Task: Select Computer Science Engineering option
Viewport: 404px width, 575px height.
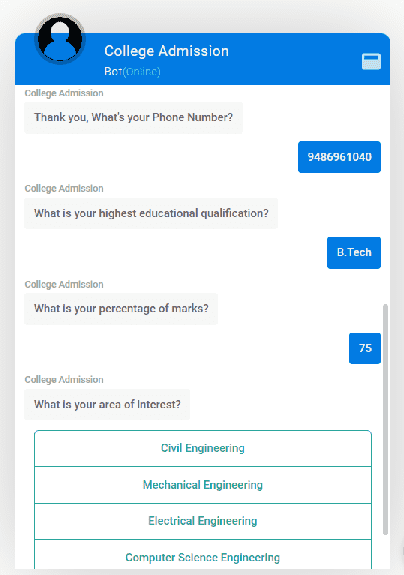Action: (x=203, y=555)
